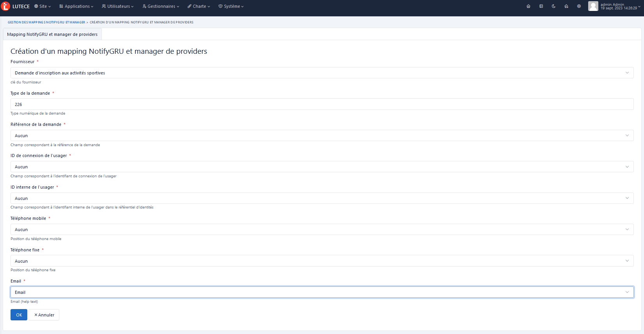
Task: Open the Email field dropdown
Action: (322, 292)
